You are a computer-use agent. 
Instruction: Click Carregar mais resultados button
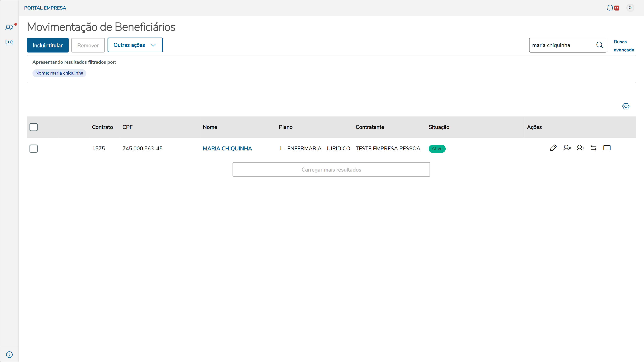(x=331, y=170)
